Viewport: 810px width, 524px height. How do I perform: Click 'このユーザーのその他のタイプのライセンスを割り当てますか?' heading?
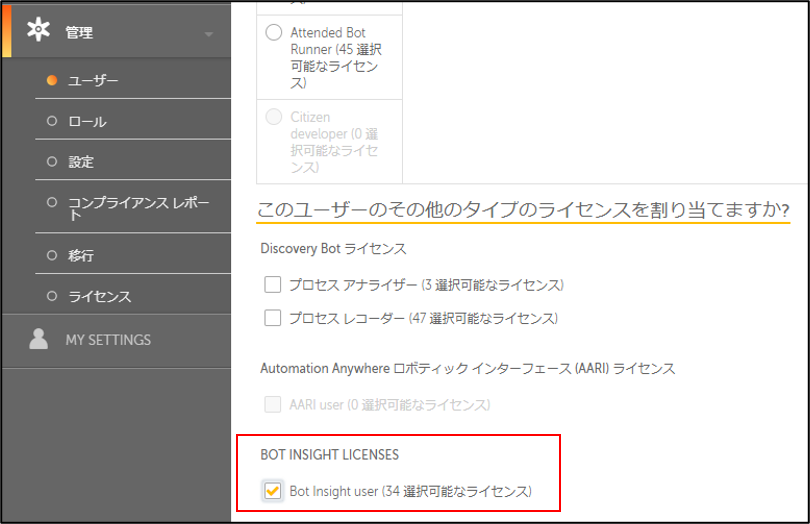click(x=523, y=210)
